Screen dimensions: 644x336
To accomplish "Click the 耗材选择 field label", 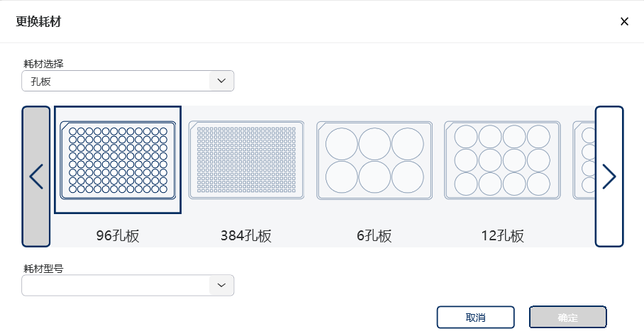I will tap(44, 64).
